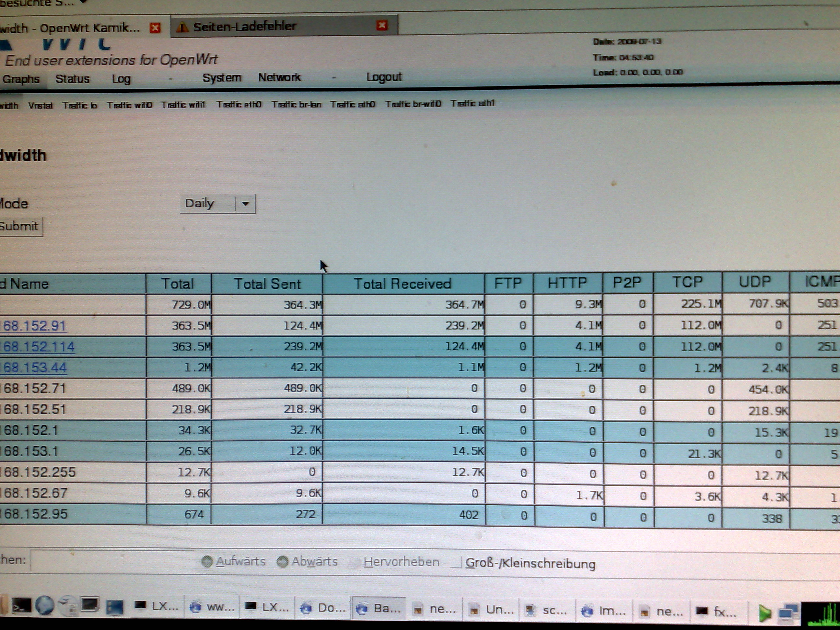Open the System menu
Viewport: 840px width, 630px height.
[222, 78]
